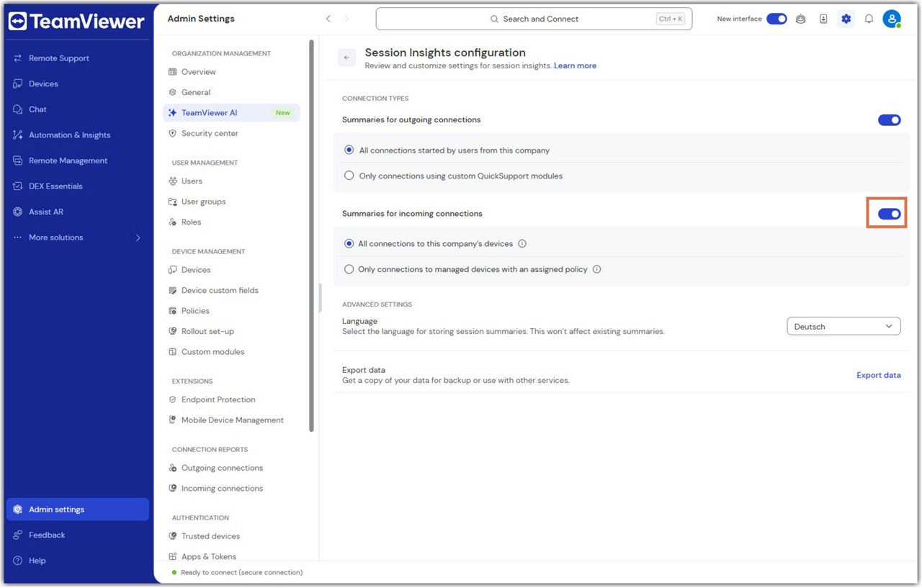Click the settings gear icon in top bar
Image resolution: width=922 pixels, height=588 pixels.
(846, 19)
